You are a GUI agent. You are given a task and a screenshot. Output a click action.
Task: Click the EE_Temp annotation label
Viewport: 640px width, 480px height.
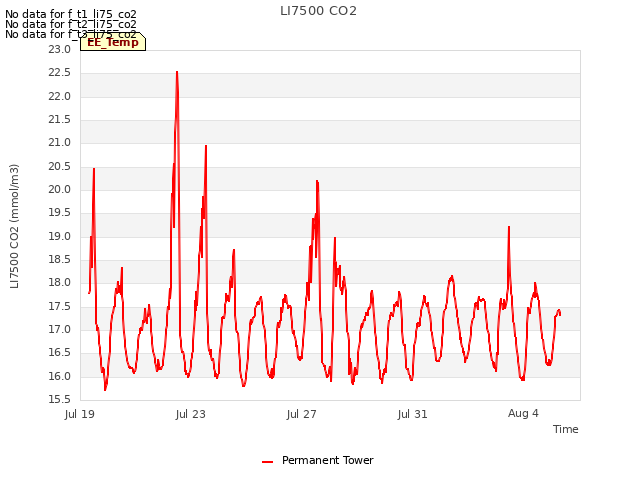(113, 42)
